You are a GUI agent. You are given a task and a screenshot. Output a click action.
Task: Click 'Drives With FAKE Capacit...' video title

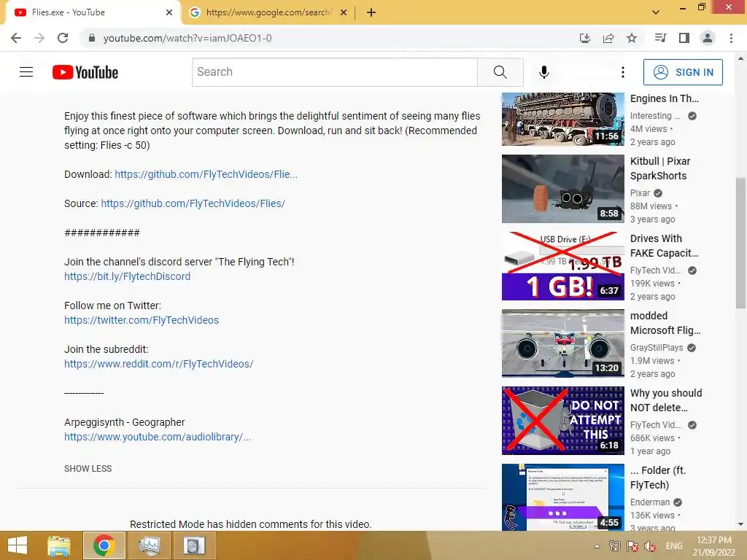664,246
